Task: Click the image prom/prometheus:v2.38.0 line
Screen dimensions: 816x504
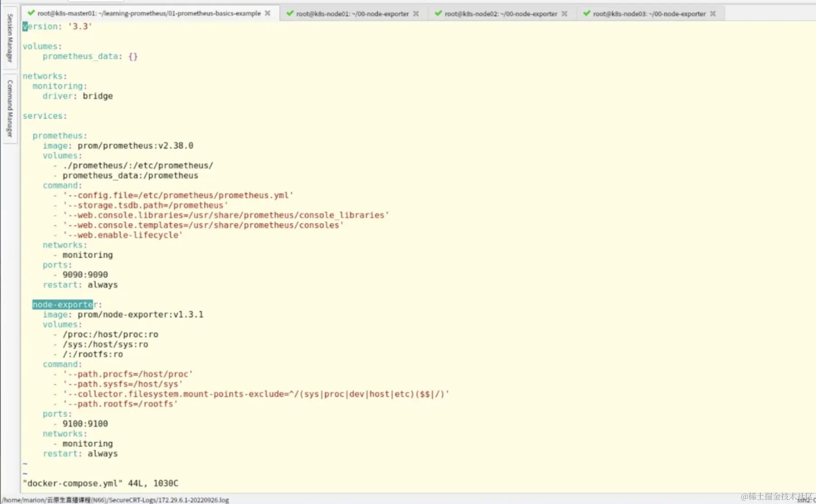Action: (x=118, y=146)
